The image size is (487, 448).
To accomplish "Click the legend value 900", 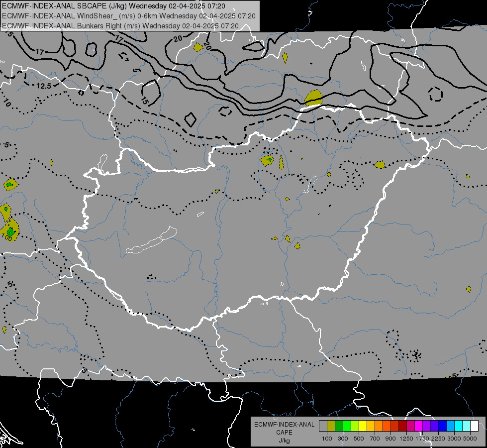I will 390,439.
